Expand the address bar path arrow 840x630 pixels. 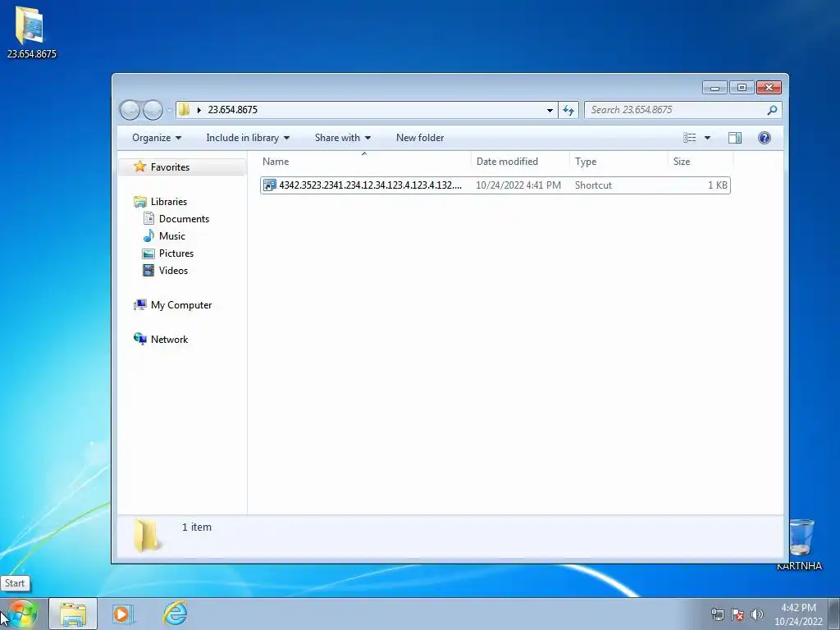point(199,110)
